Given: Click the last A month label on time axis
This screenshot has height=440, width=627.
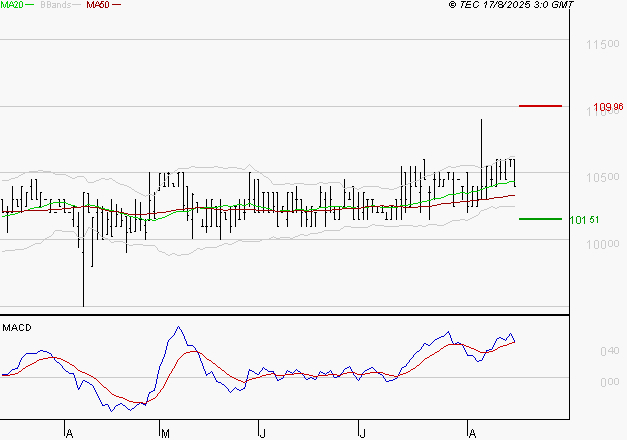Looking at the screenshot, I should coord(471,432).
